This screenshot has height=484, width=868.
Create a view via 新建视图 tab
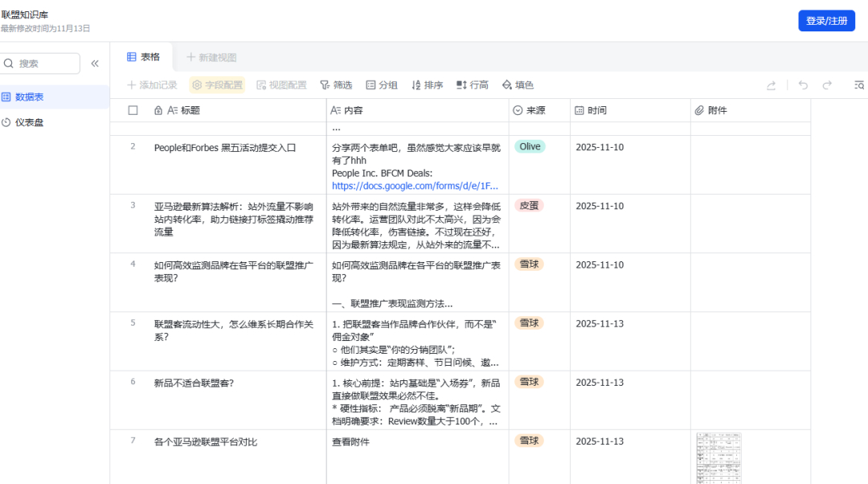pos(211,57)
